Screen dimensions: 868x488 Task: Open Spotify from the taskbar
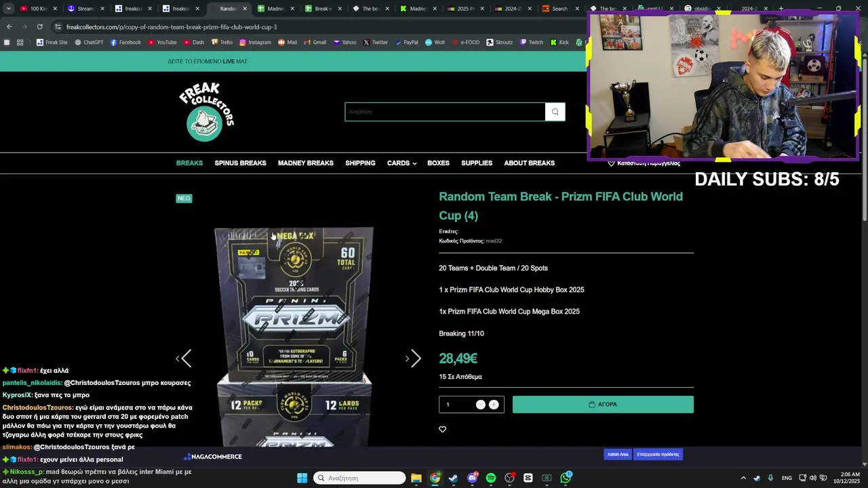coord(491,478)
